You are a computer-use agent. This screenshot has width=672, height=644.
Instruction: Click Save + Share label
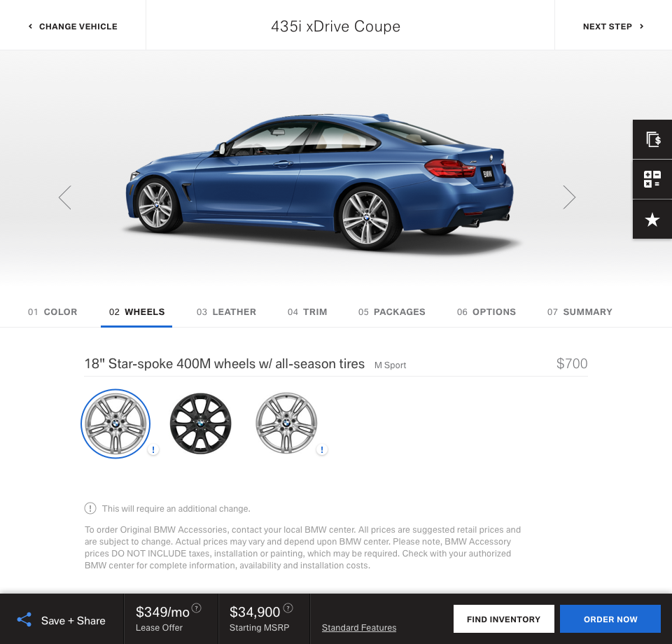73,620
